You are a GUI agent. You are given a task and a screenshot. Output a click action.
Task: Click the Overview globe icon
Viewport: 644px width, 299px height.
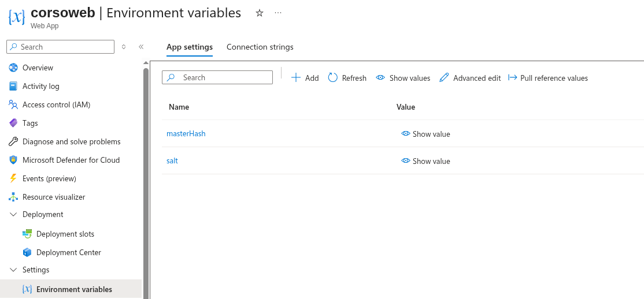point(13,68)
